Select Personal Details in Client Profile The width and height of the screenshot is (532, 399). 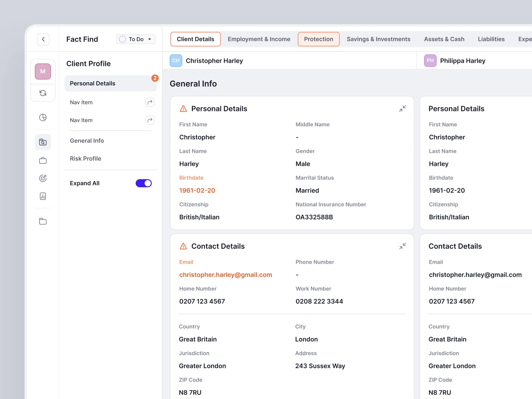click(x=111, y=83)
